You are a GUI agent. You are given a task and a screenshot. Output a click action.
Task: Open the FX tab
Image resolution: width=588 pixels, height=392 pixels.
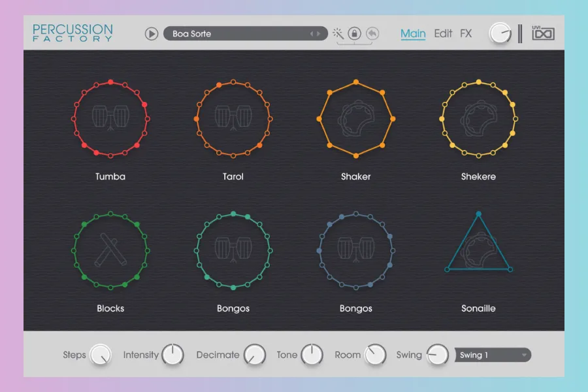pos(466,33)
